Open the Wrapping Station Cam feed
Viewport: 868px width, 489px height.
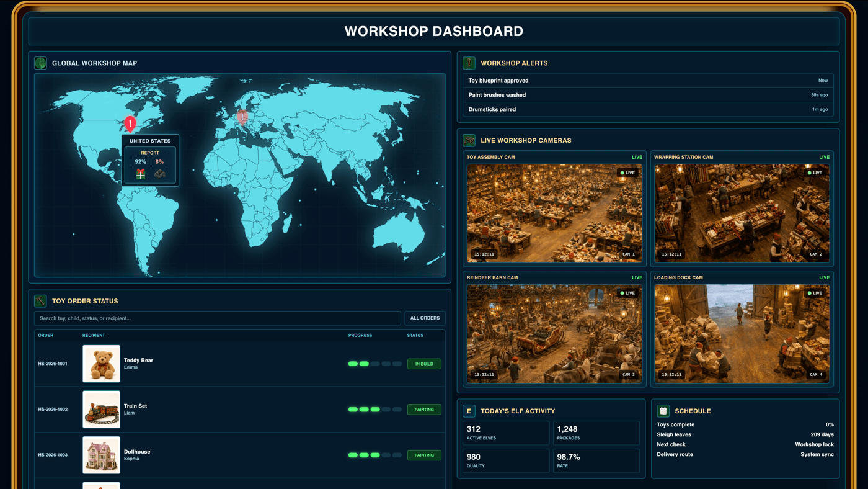pos(742,212)
